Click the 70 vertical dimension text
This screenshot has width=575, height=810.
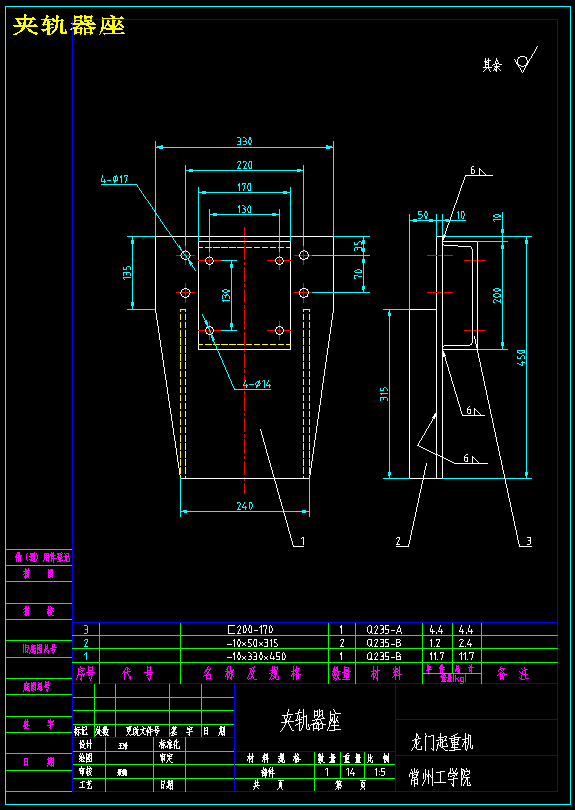tap(358, 273)
